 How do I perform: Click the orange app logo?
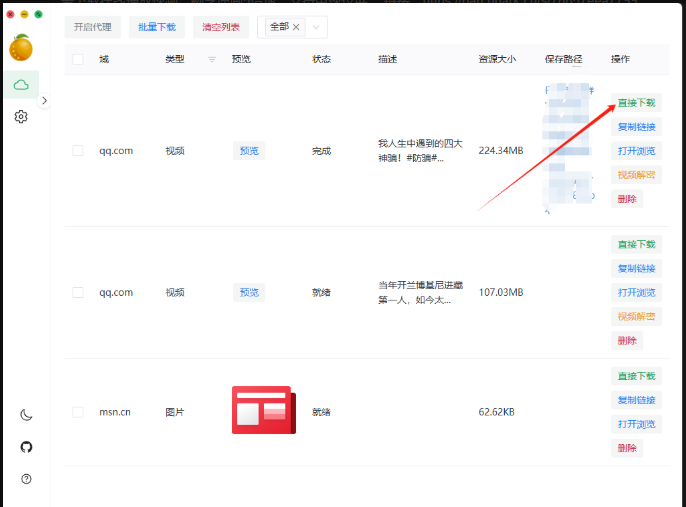[21, 47]
